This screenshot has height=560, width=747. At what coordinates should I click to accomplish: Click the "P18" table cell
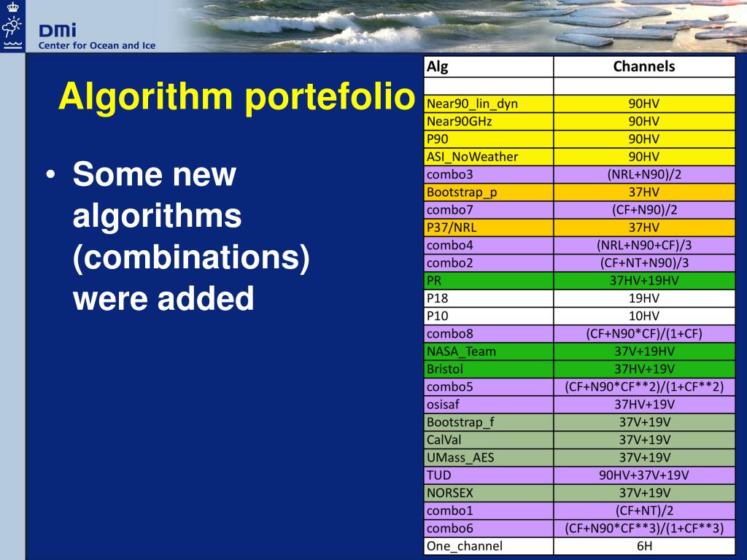(x=489, y=298)
